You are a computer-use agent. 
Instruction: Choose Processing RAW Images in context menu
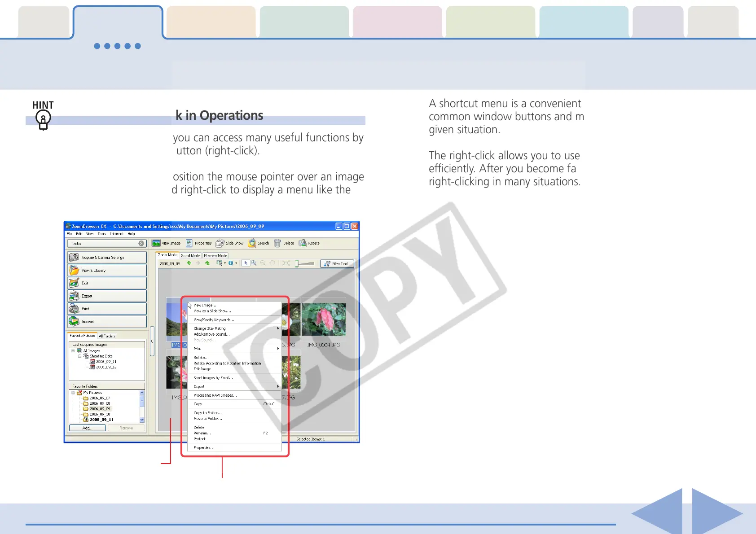tap(234, 395)
